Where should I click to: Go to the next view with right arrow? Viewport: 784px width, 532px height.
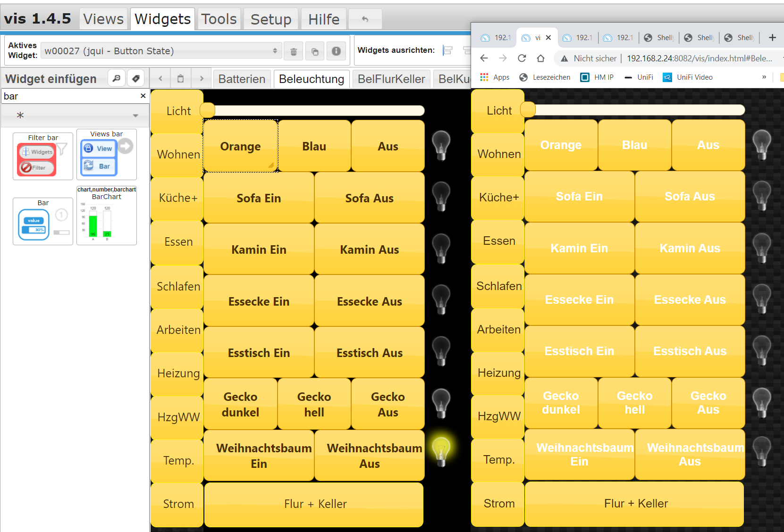coord(202,78)
